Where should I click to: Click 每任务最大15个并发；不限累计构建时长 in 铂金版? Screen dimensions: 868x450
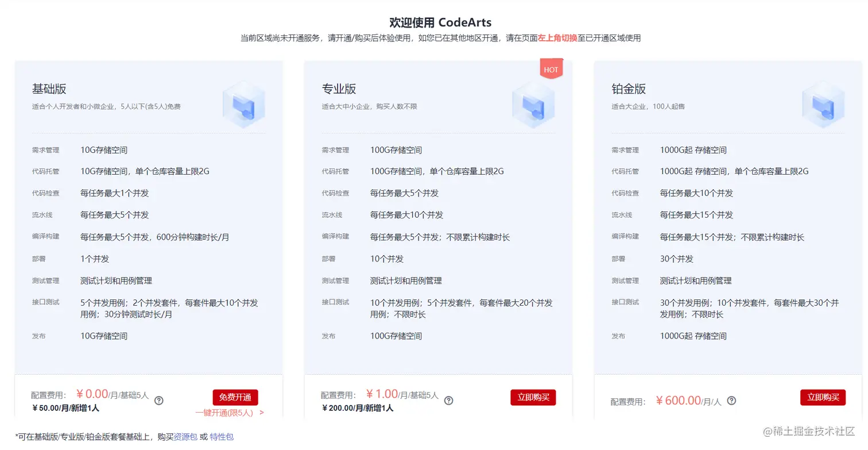point(733,237)
